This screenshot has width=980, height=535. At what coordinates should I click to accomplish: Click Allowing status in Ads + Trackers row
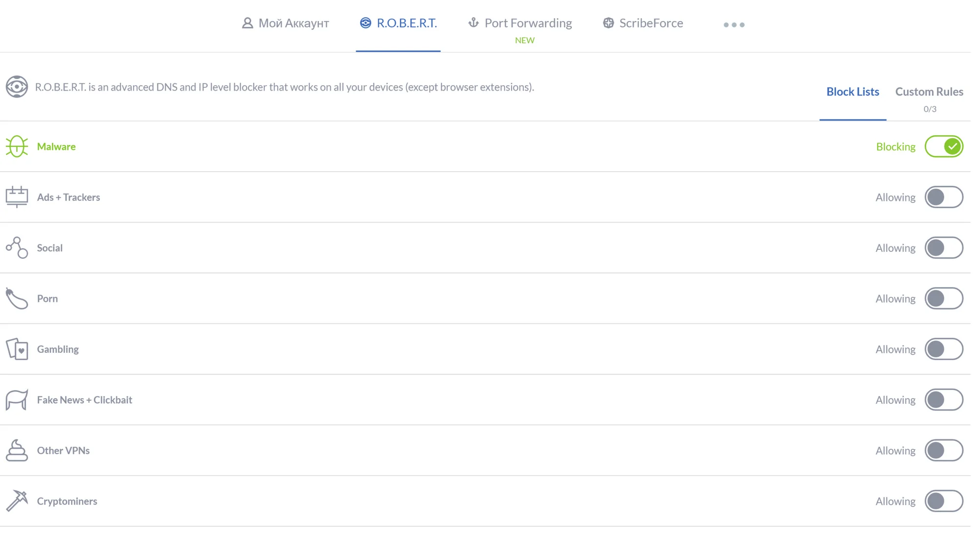[895, 197]
